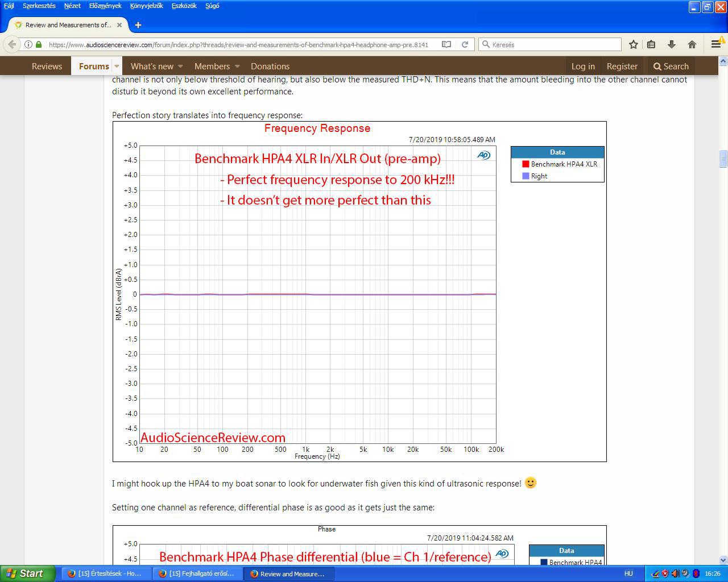The image size is (728, 582).
Task: Switch to the Értesítések taskbar window
Action: tap(106, 573)
